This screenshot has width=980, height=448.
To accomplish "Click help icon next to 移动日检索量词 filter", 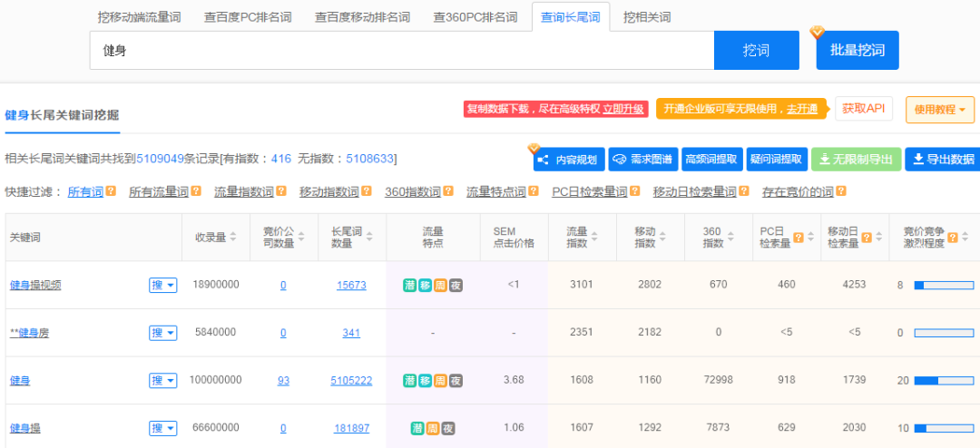I will tap(744, 190).
